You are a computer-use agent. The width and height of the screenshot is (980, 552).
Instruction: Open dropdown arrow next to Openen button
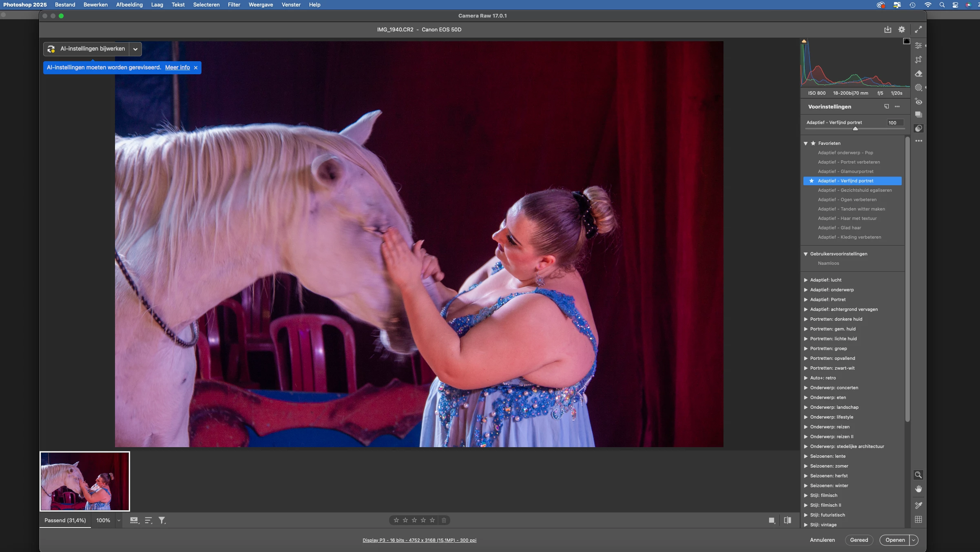914,540
